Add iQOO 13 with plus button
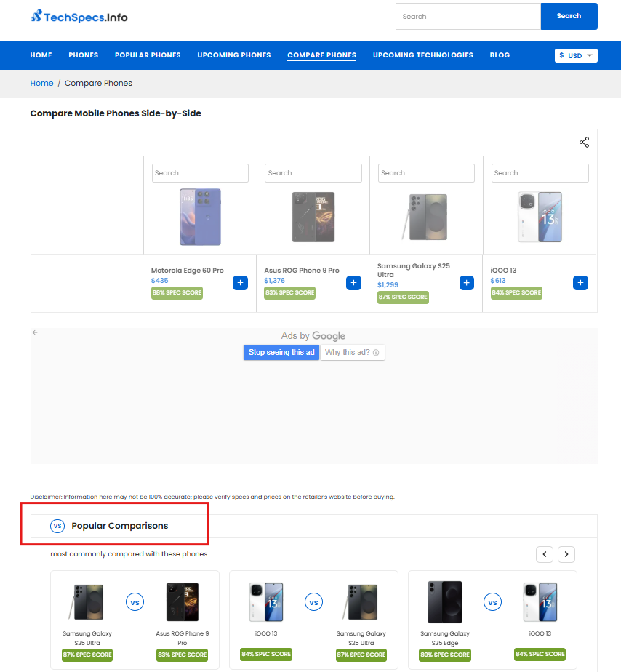The image size is (621, 672). pyautogui.click(x=580, y=283)
